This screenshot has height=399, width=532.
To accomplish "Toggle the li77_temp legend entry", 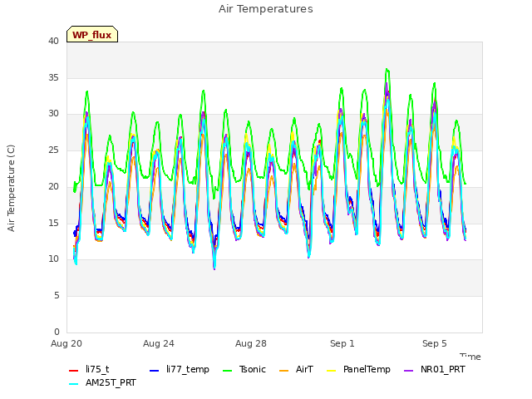I will [x=180, y=369].
